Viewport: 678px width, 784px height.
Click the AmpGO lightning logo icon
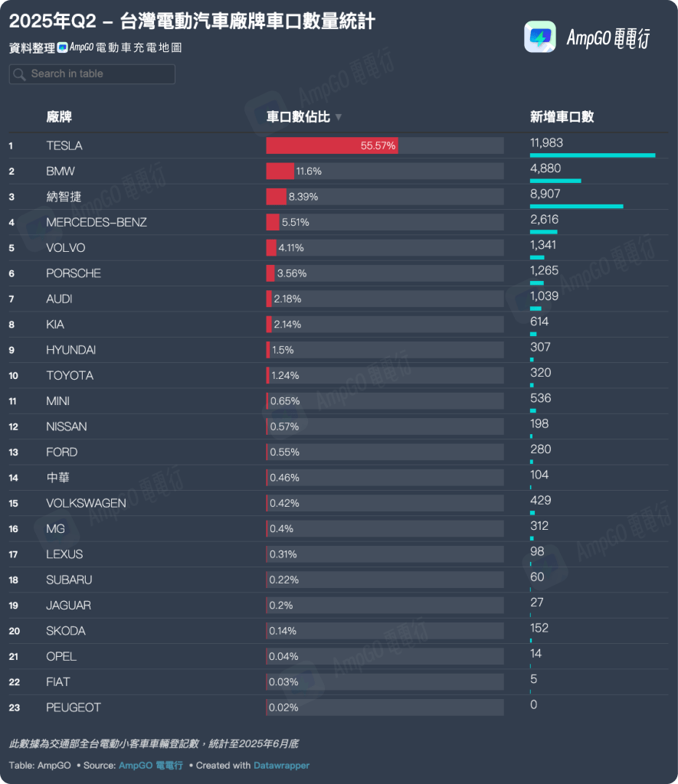[x=539, y=37]
